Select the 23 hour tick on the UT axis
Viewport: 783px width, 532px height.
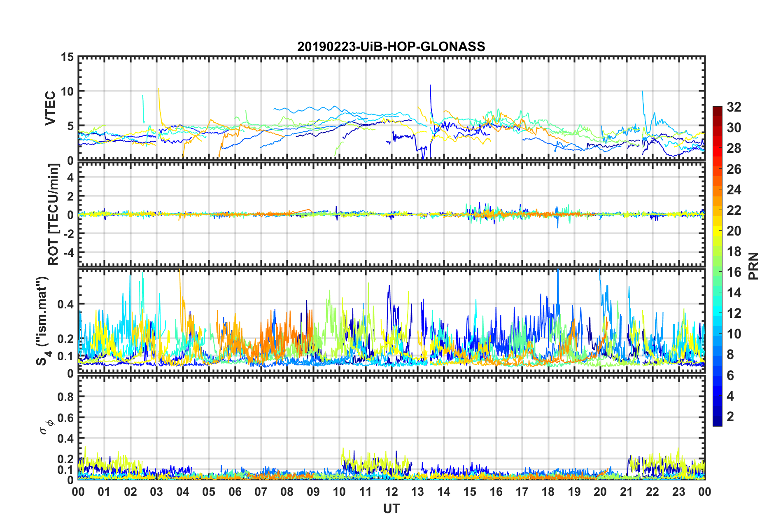click(678, 492)
